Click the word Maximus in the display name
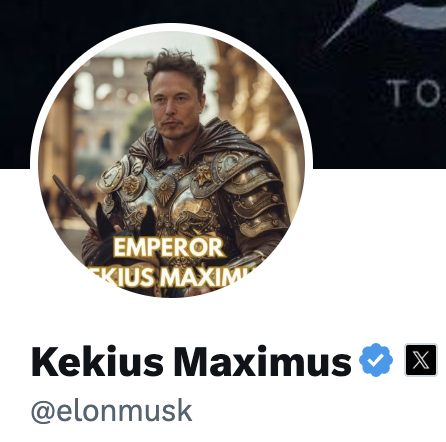Image resolution: width=446 pixels, height=442 pixels. (x=263, y=361)
